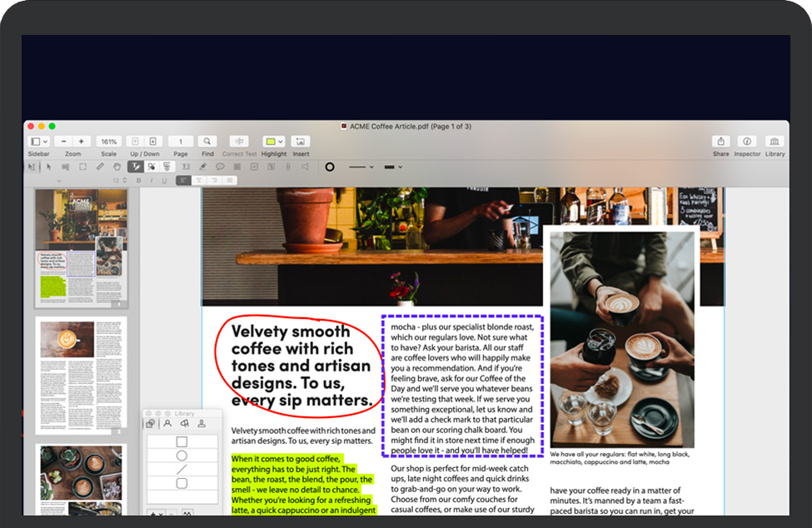Switch to shapes tab in Library panel

[x=151, y=424]
